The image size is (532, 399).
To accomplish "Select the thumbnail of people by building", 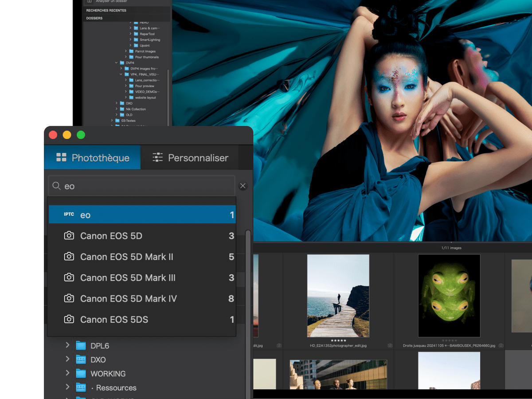I will 338,375.
